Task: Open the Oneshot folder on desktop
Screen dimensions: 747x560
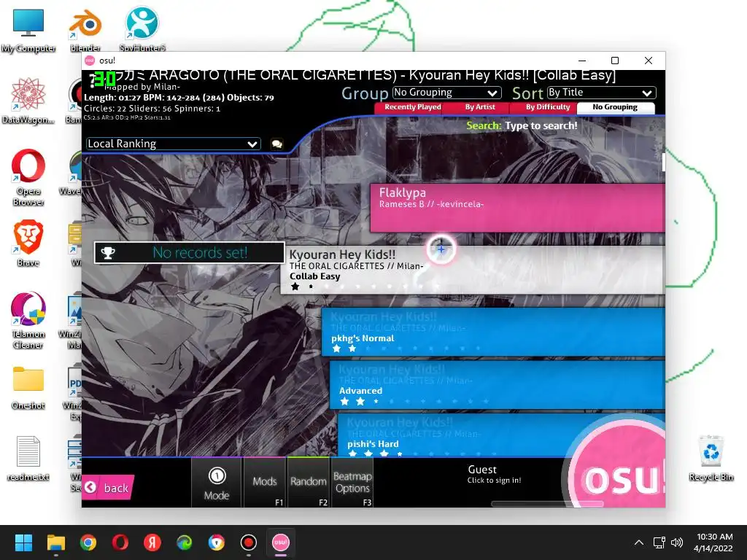Action: pyautogui.click(x=28, y=388)
